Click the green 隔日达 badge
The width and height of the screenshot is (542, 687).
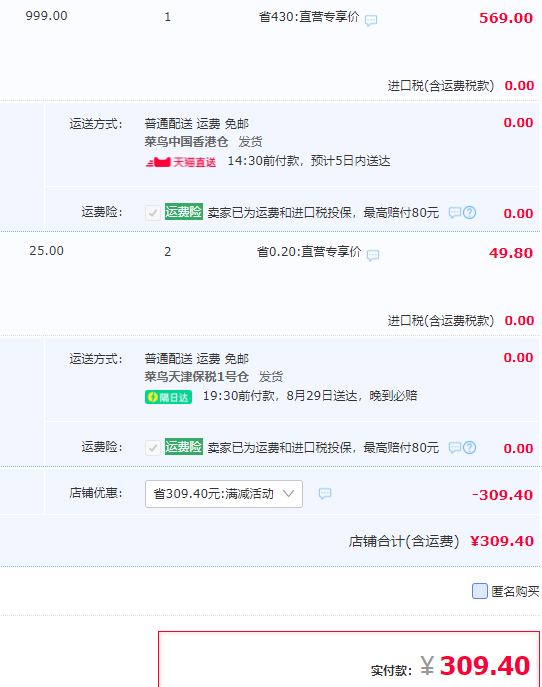pyautogui.click(x=169, y=397)
